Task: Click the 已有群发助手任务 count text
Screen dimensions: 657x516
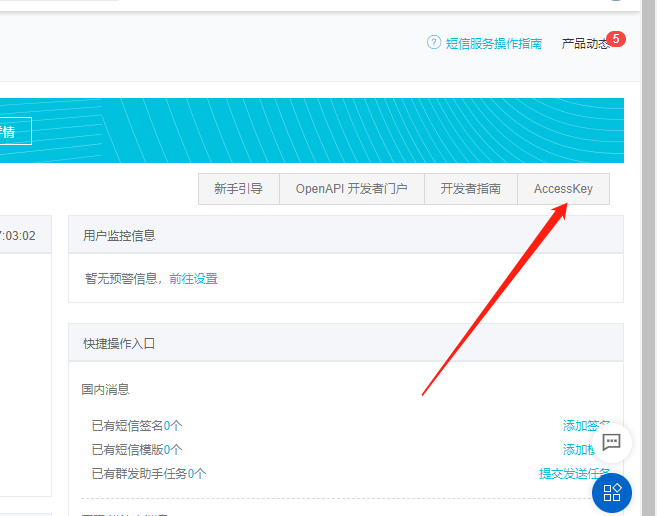Action: point(149,474)
